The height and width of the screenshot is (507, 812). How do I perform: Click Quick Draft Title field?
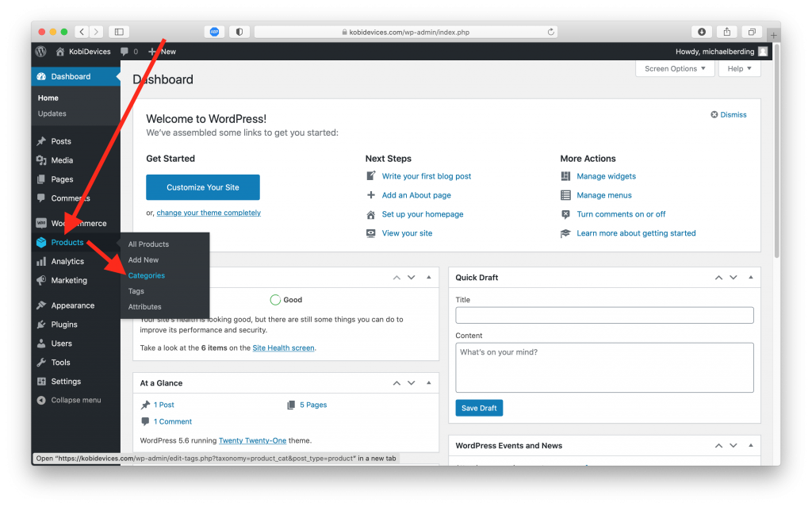point(604,315)
